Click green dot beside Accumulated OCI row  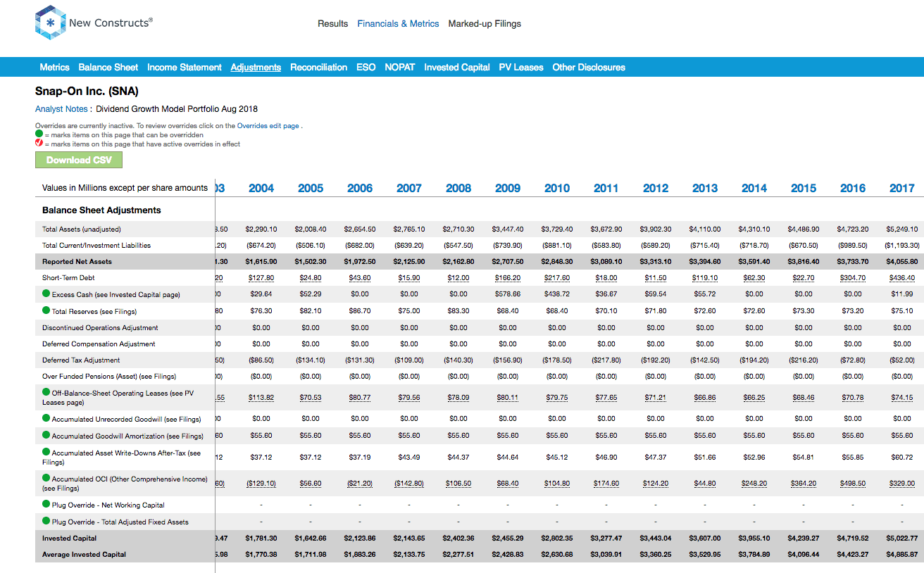(46, 478)
